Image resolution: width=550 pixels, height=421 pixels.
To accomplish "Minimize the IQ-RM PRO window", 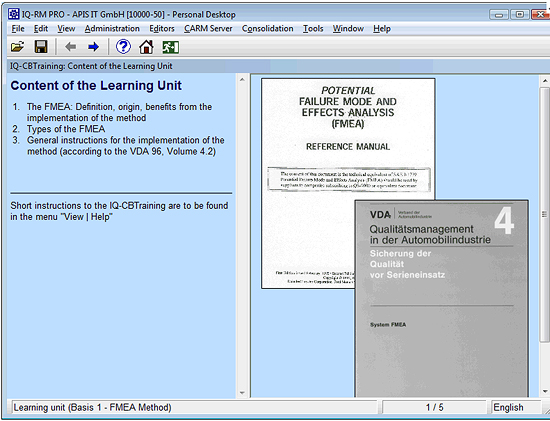I will click(498, 15).
